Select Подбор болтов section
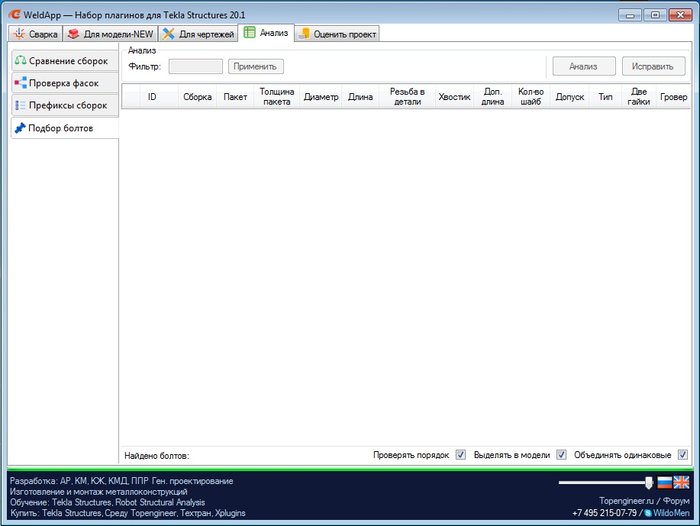The width and height of the screenshot is (700, 526). pos(65,128)
